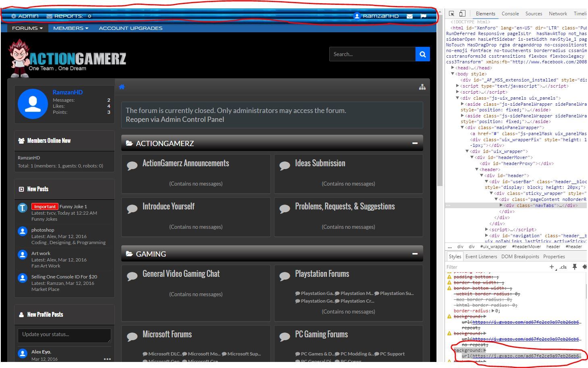Click the home breadcrumb icon

122,87
